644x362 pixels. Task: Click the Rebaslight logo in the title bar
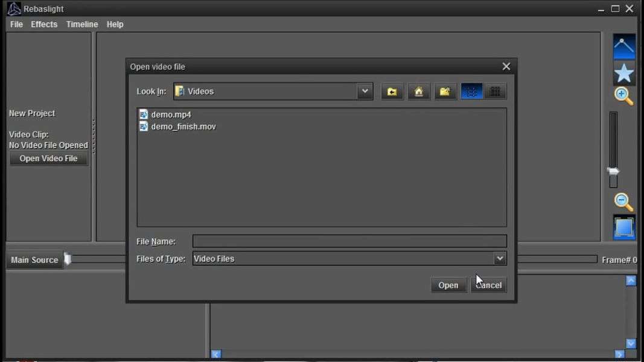[14, 8]
